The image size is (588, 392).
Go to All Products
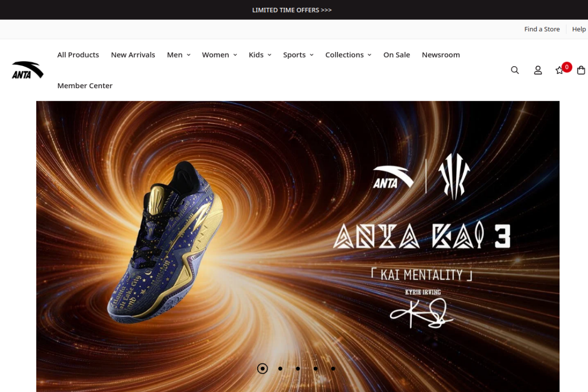pyautogui.click(x=78, y=55)
